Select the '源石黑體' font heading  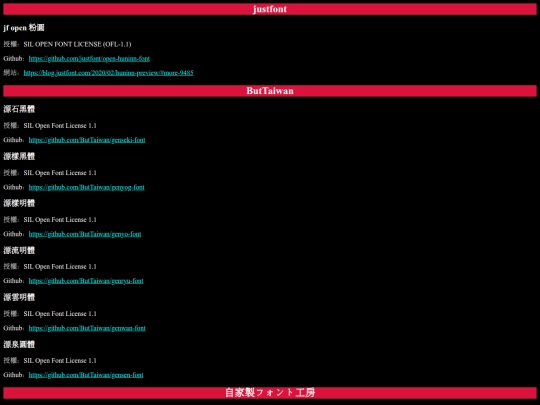point(19,109)
